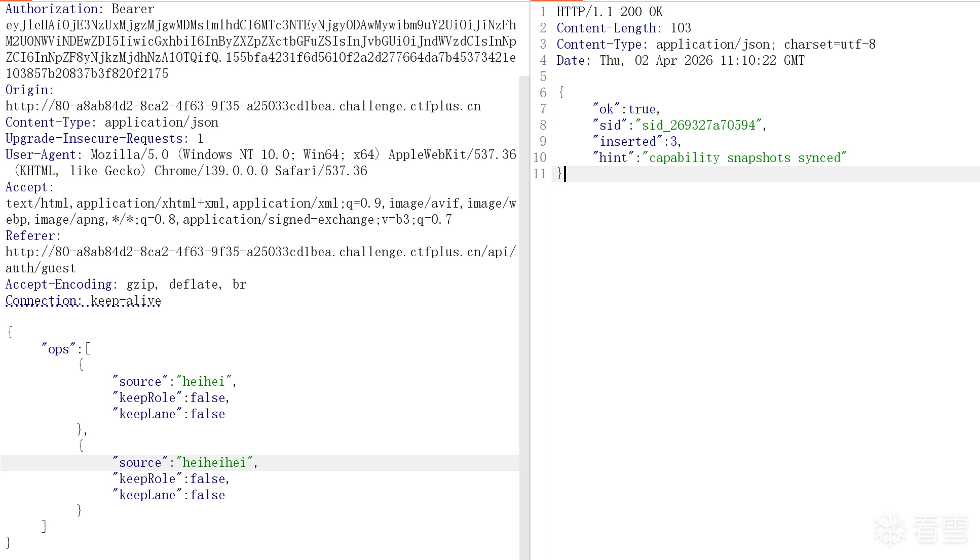Screen dimensions: 980x560
Task: Place cursor in "heiheihei" source value
Action: [x=214, y=463]
